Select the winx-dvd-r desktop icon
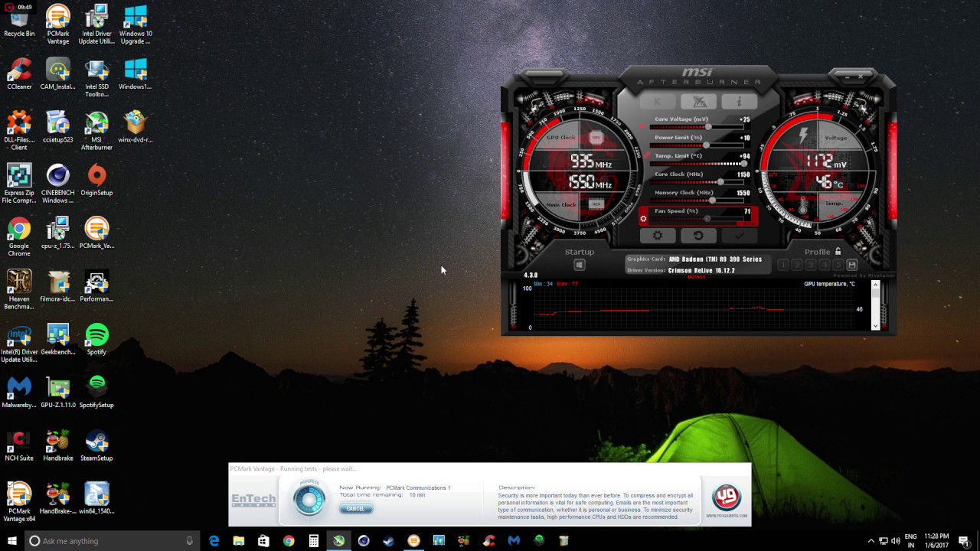This screenshot has width=980, height=551. pos(136,127)
